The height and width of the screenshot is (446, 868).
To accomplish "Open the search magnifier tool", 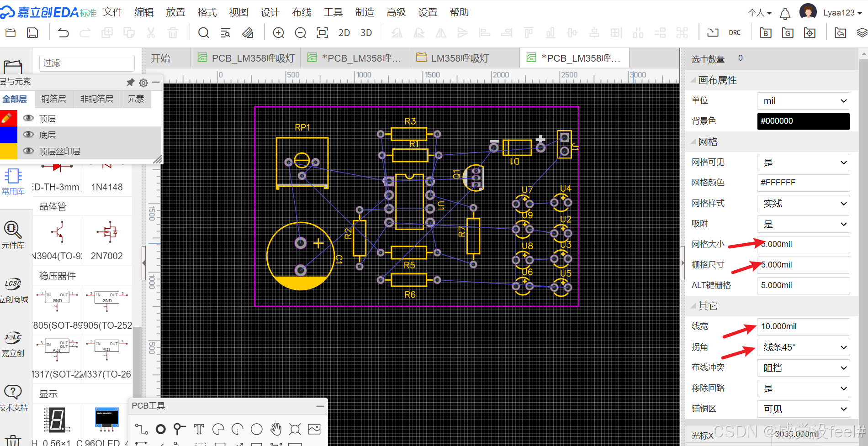I will coord(204,32).
